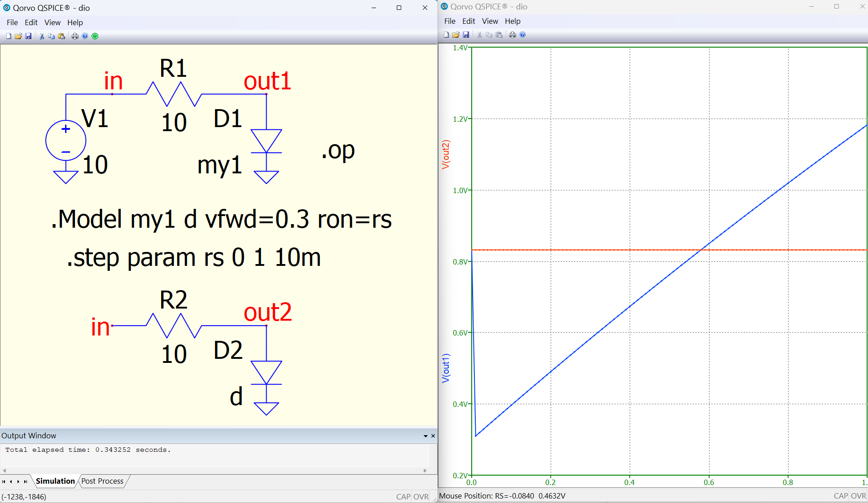868x503 pixels.
Task: Switch to Simulation tab in Output Window
Action: point(55,481)
